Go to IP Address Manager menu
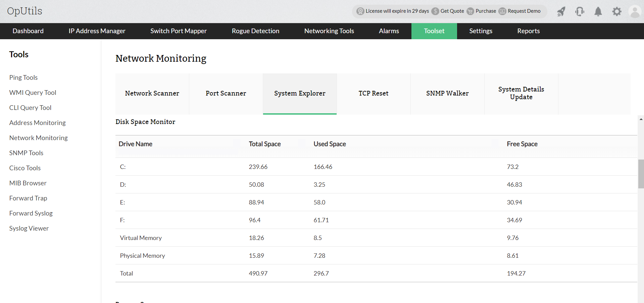Viewport: 644px width, 303px height. 97,31
